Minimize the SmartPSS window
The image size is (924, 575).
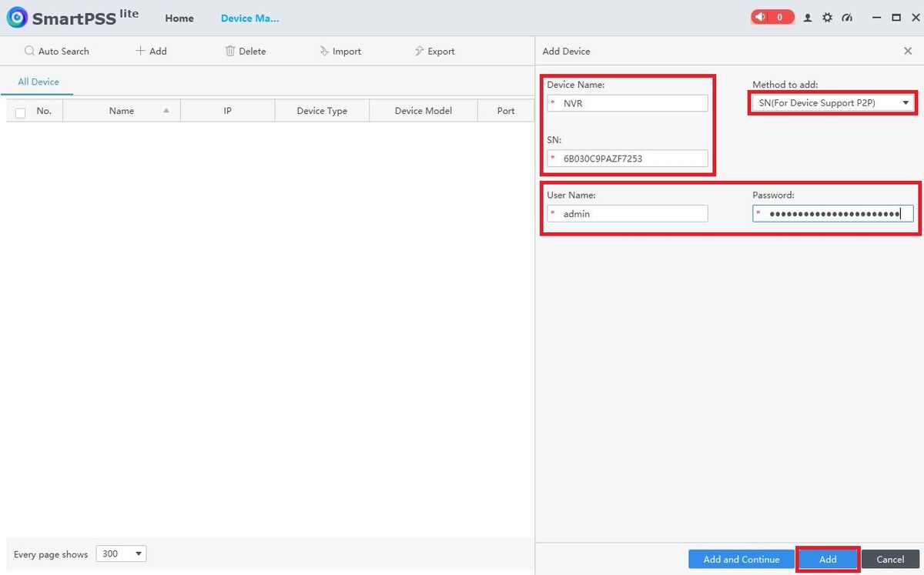pyautogui.click(x=876, y=18)
